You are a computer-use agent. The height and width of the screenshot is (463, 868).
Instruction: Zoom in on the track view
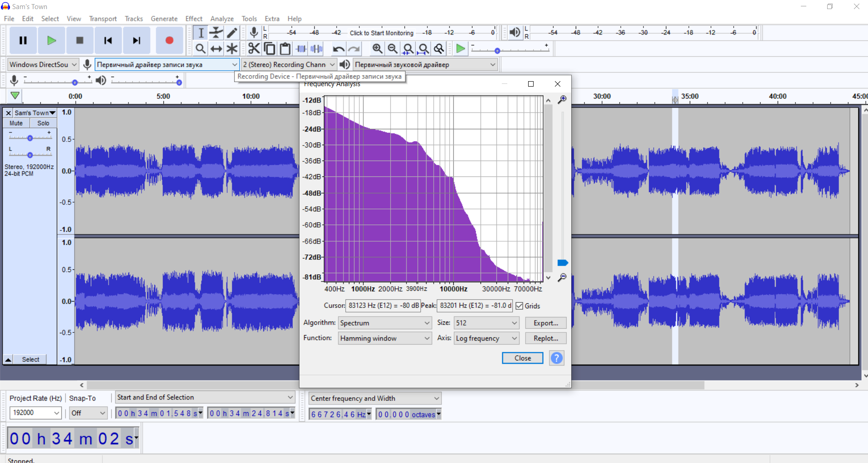tap(377, 49)
